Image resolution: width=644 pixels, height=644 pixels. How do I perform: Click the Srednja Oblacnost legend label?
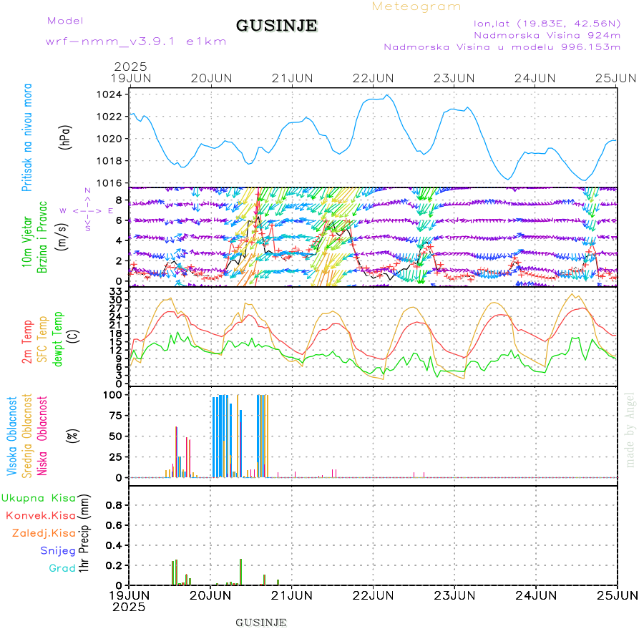click(27, 436)
